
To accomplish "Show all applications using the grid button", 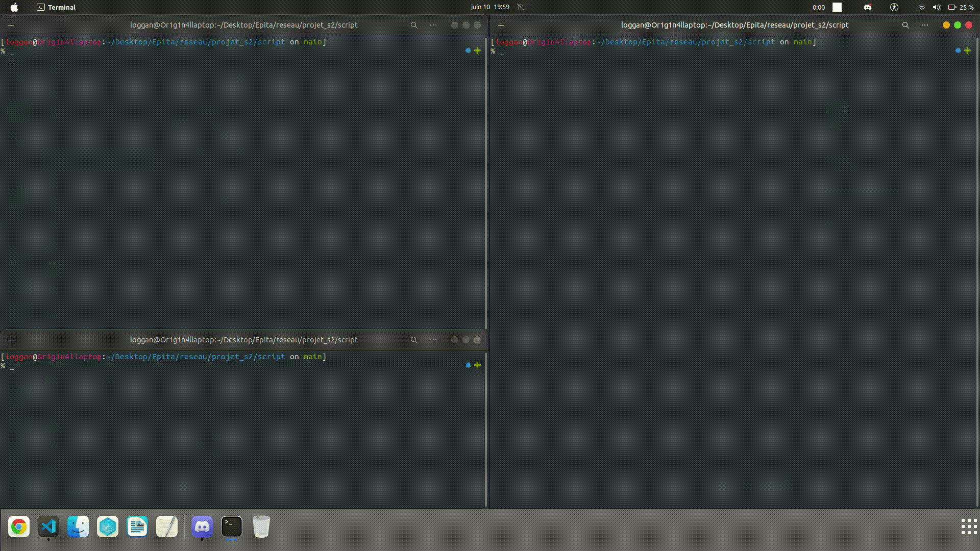I will click(x=969, y=527).
